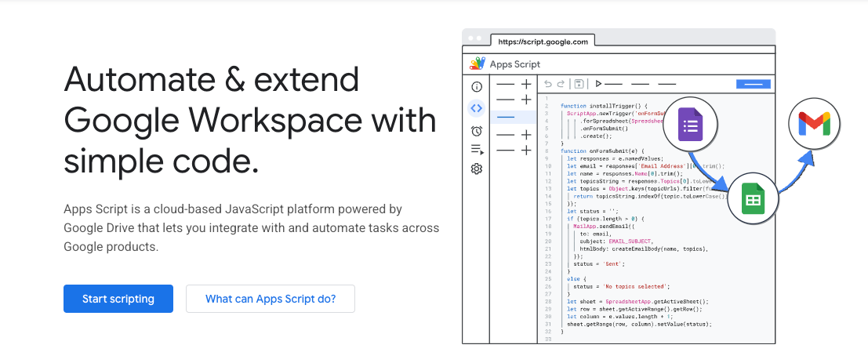This screenshot has width=868, height=363.
Task: Click the Run play triangle icon
Action: (x=597, y=84)
